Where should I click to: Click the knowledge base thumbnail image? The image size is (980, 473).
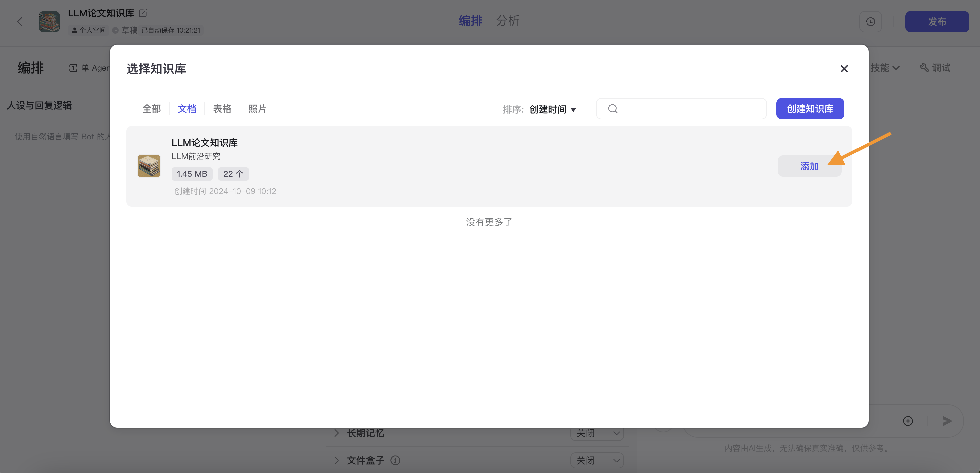click(149, 166)
